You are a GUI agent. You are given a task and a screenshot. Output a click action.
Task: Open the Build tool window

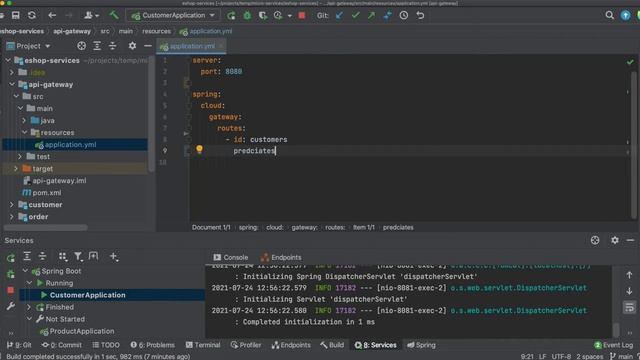332,345
